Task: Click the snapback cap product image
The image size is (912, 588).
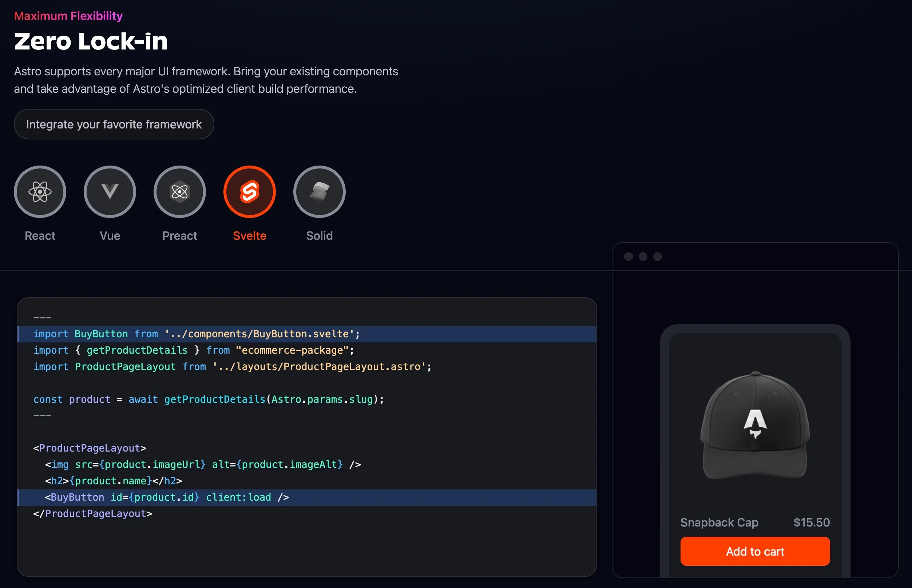Action: [x=755, y=425]
